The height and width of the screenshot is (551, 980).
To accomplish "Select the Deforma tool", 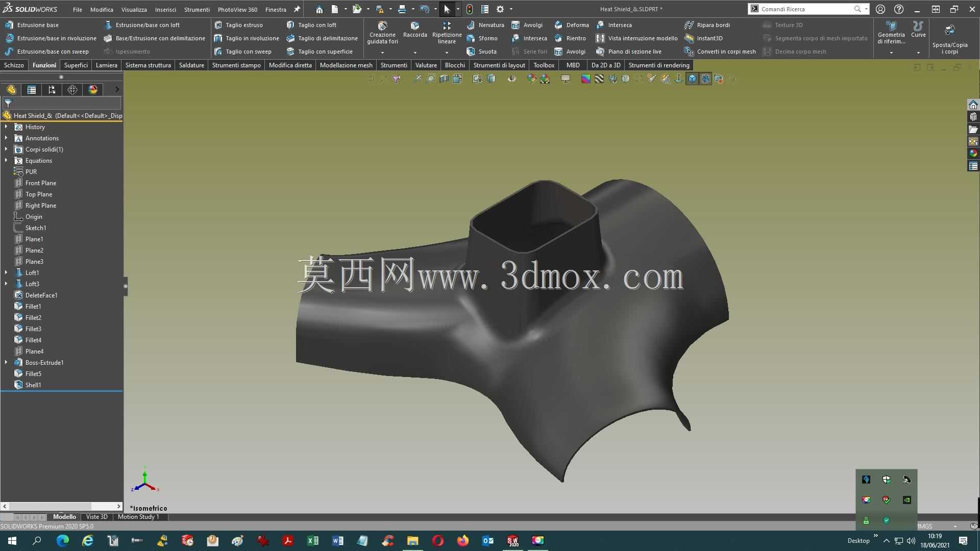I will [x=572, y=25].
